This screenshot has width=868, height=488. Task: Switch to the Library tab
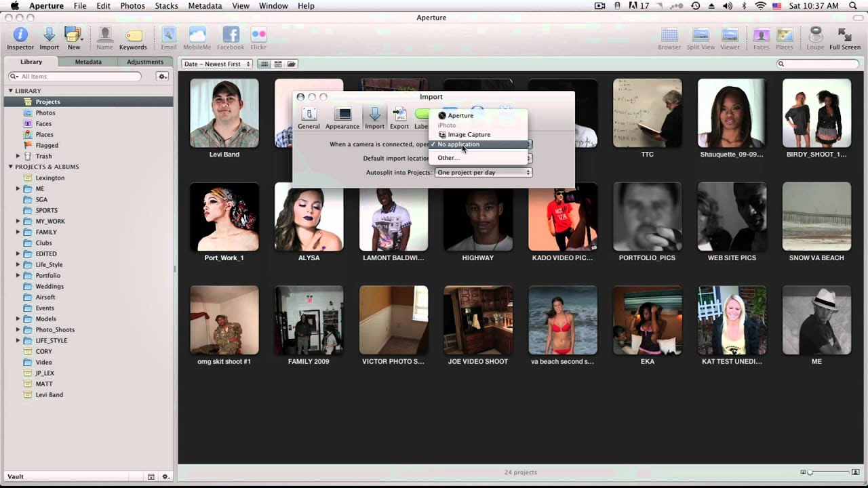pos(31,62)
